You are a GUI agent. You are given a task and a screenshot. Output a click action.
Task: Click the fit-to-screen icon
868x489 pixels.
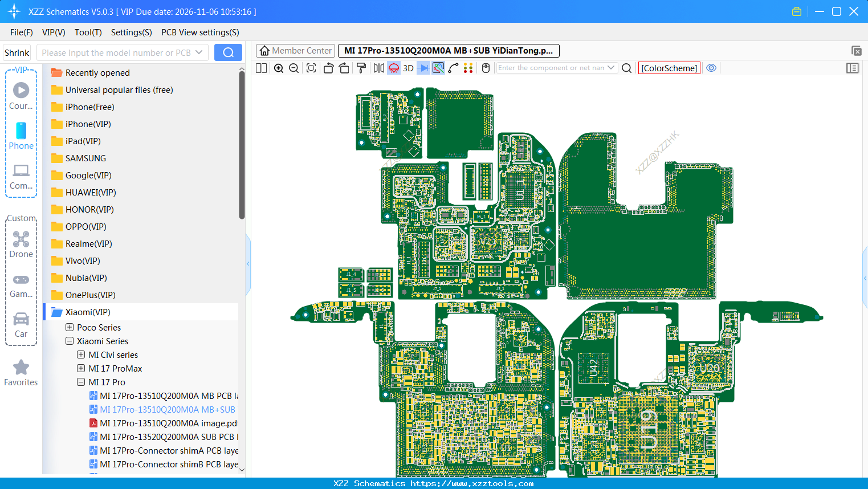tap(311, 68)
